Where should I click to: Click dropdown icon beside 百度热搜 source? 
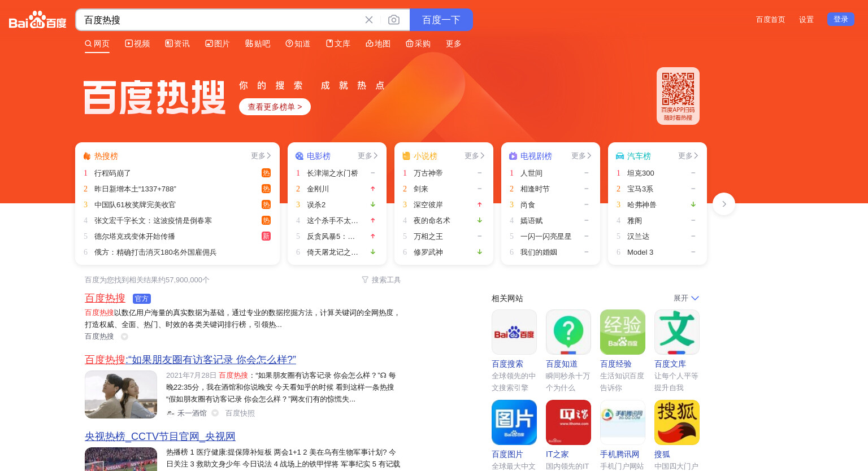(x=124, y=337)
